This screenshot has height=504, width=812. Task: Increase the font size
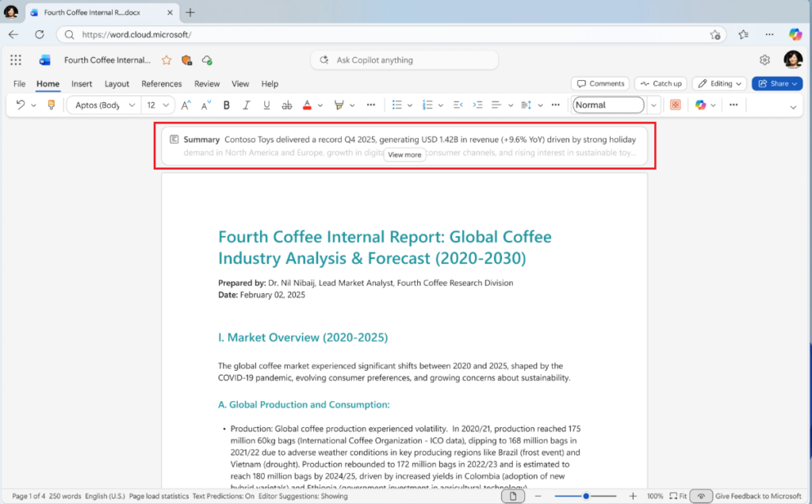point(186,105)
